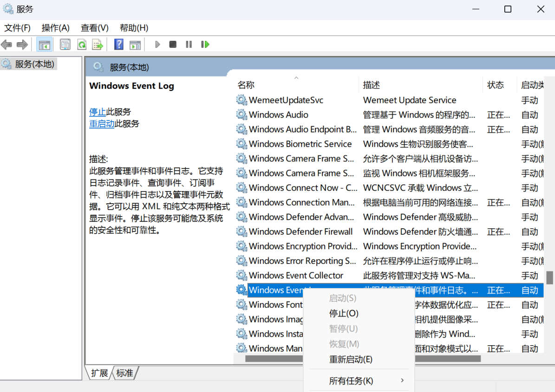The width and height of the screenshot is (555, 392).
Task: Click the description 'Windows Defender 高级威胁...'
Action: tap(420, 217)
